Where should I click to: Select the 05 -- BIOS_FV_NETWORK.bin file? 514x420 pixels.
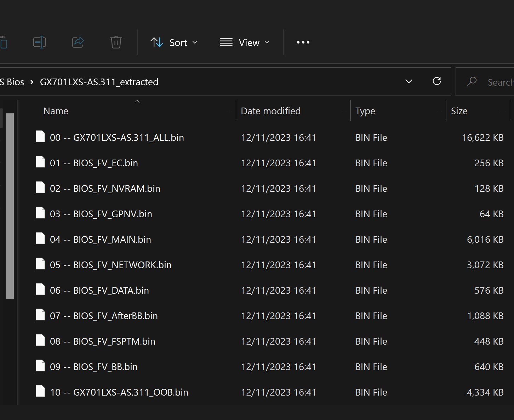click(110, 265)
